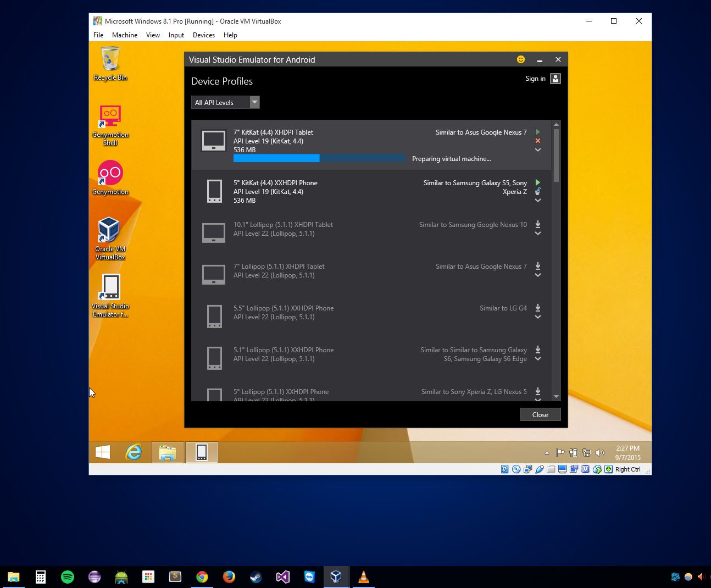
Task: Uninstall the 5" KitKat XXHDPI Phone profile
Action: point(538,191)
